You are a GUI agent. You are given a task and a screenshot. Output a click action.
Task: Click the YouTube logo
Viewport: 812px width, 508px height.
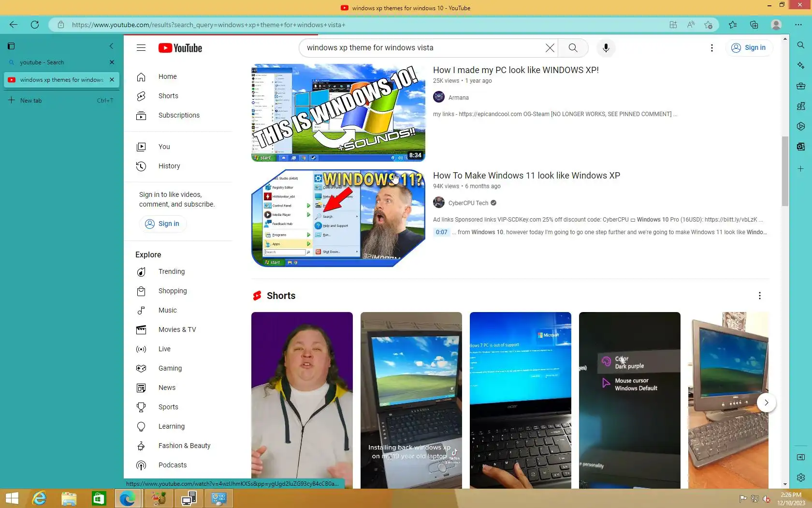point(180,48)
